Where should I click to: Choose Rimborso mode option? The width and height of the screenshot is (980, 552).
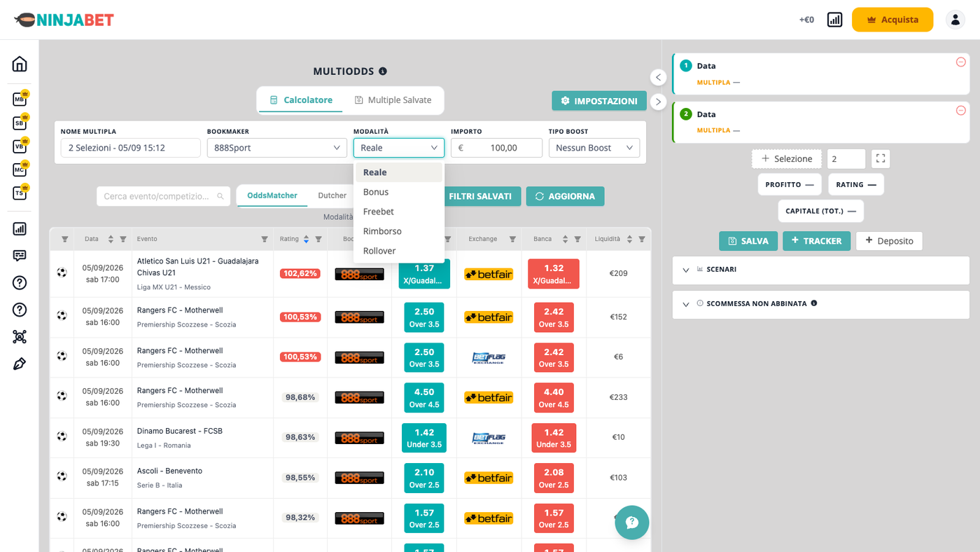point(399,231)
